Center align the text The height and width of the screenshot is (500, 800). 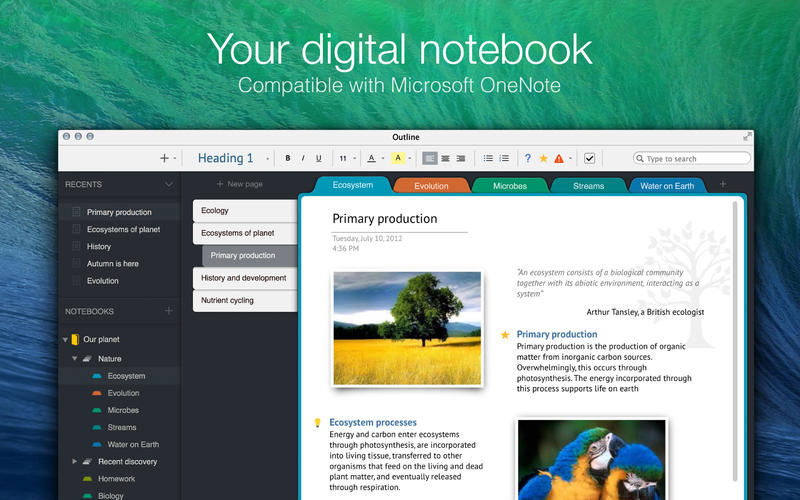pos(445,158)
